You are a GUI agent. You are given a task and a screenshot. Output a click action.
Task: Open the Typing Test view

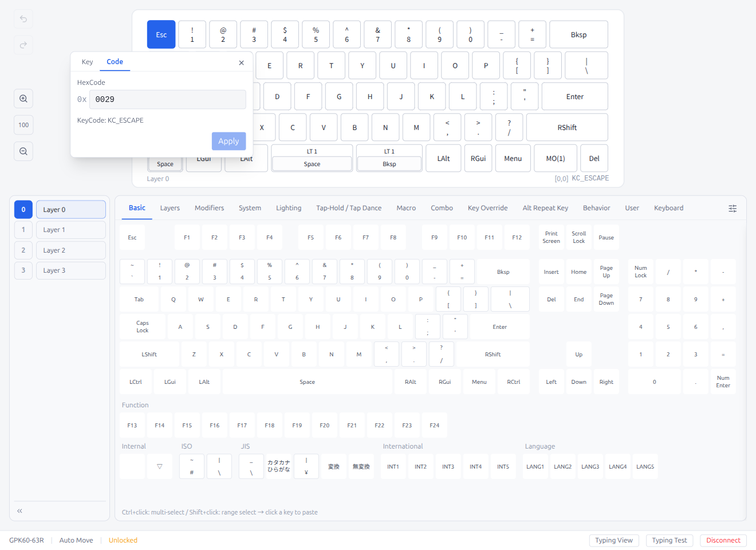tap(669, 540)
